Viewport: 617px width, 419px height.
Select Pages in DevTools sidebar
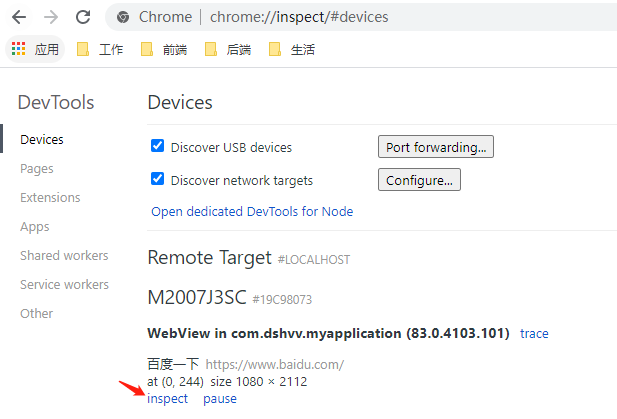(x=37, y=169)
